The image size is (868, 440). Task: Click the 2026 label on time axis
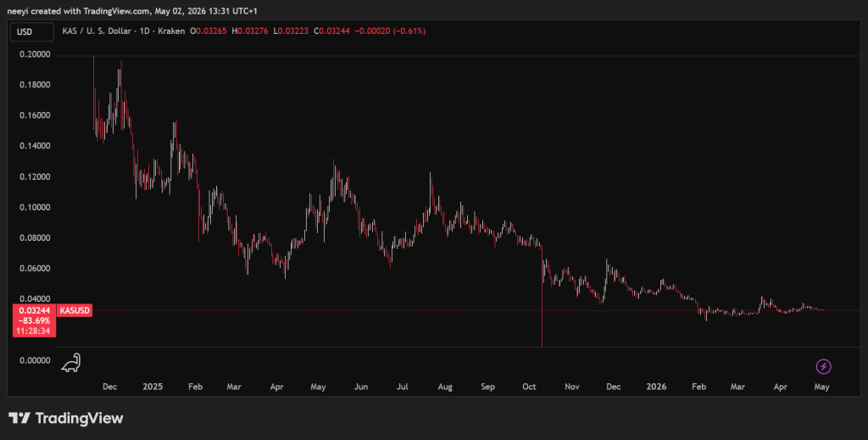[656, 387]
